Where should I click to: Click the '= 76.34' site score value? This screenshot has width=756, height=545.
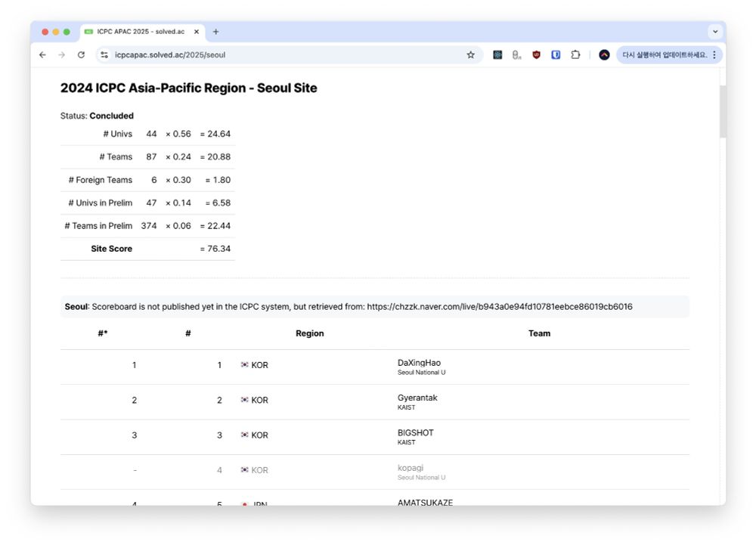point(215,249)
